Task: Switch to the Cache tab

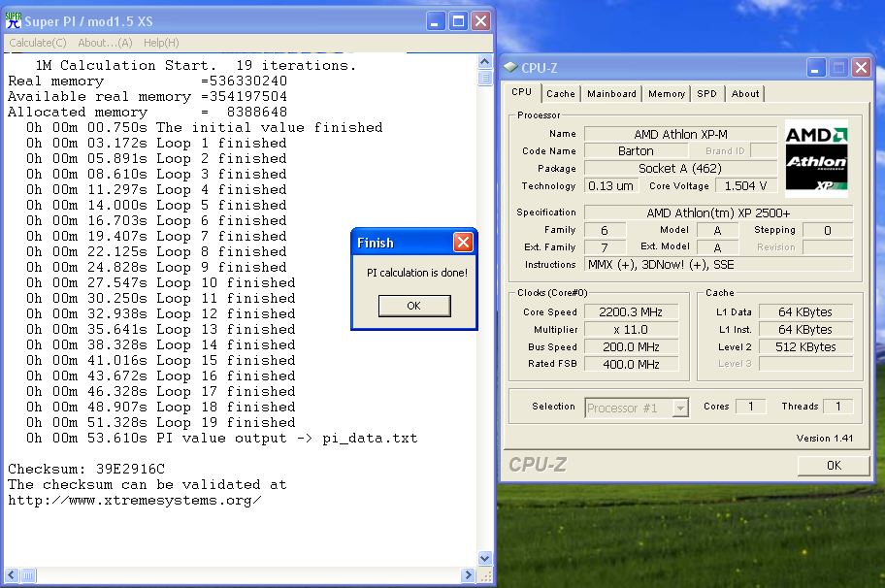Action: (561, 94)
